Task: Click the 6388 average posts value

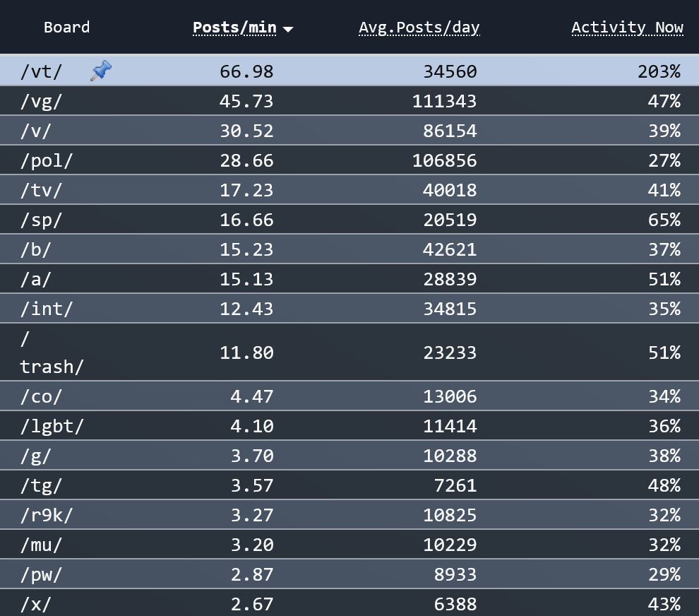Action: [x=455, y=604]
